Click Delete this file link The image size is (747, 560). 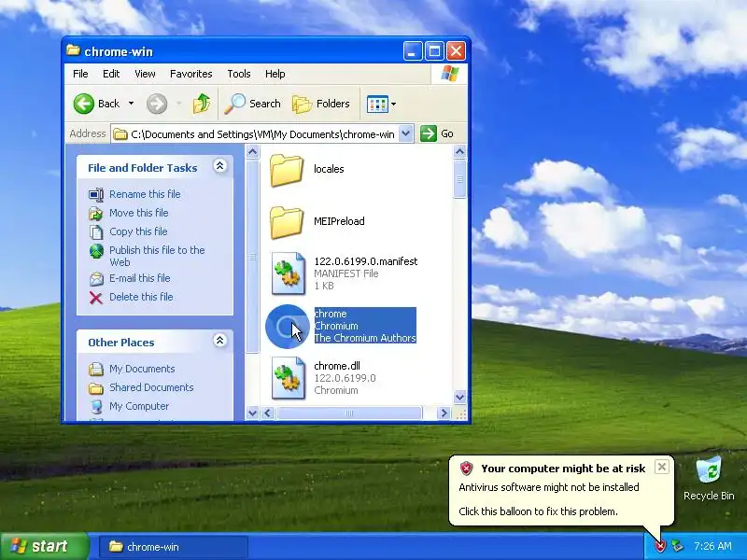(141, 297)
